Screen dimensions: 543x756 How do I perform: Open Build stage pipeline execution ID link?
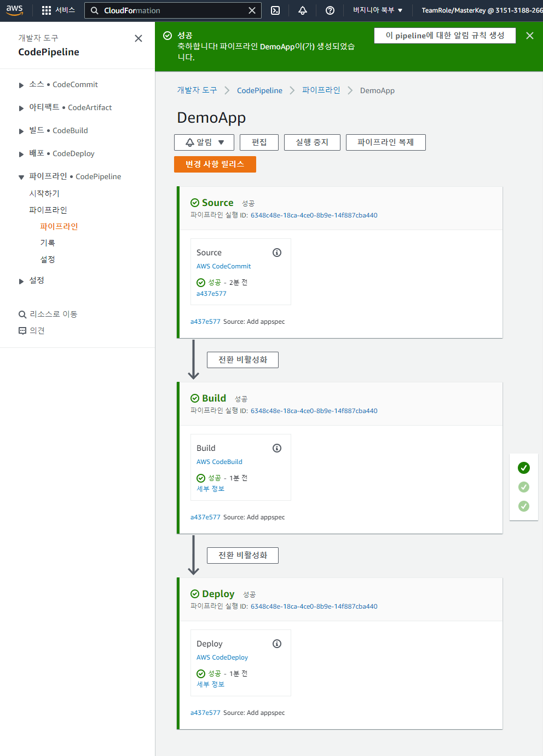314,411
